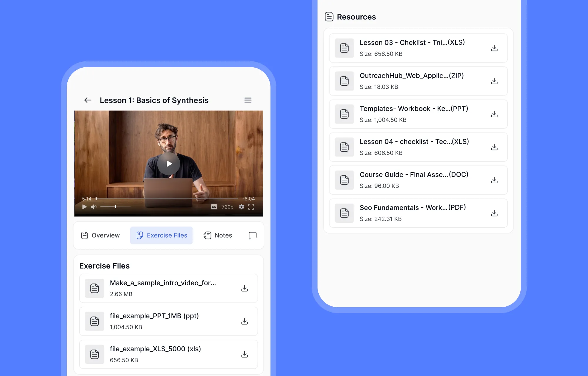Open video settings gear icon

point(241,207)
